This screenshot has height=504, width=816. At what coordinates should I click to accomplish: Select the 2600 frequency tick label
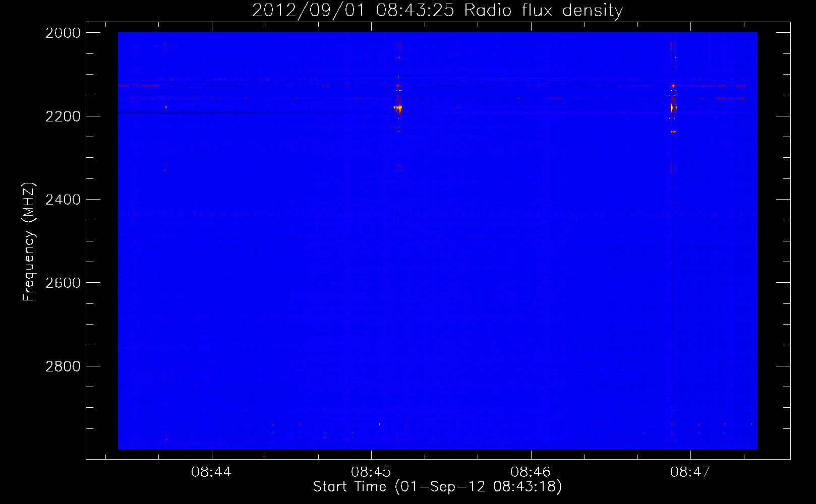click(63, 283)
